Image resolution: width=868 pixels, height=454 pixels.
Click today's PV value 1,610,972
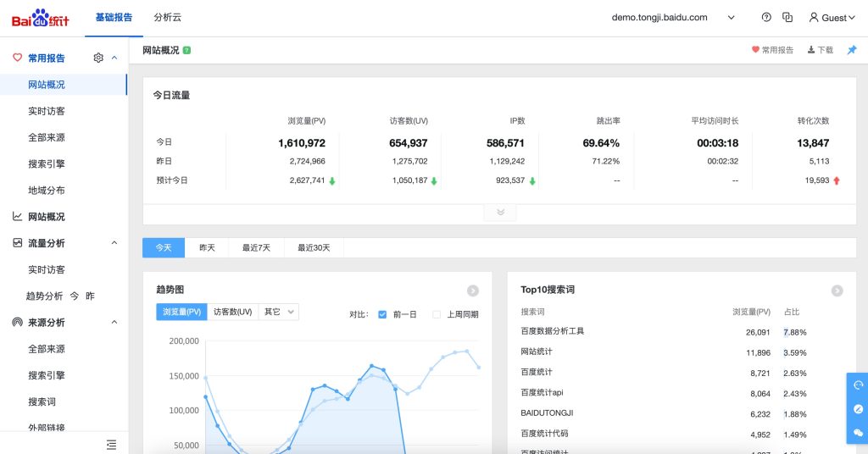302,143
